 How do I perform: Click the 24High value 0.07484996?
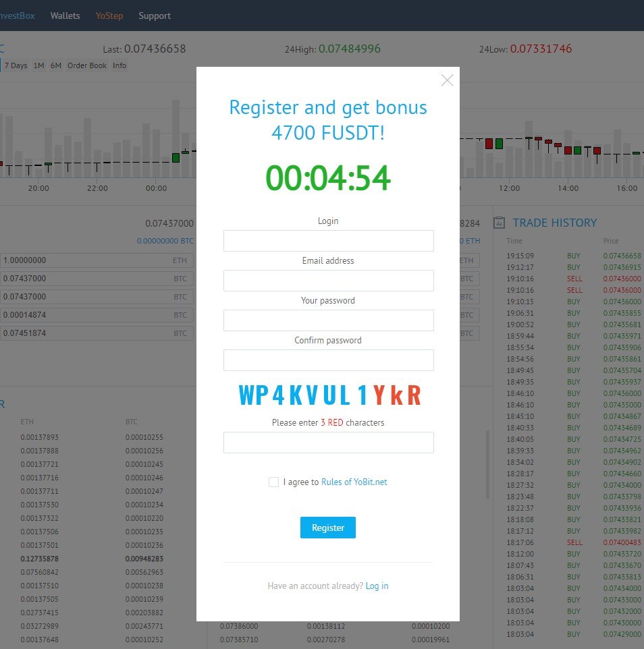click(350, 49)
